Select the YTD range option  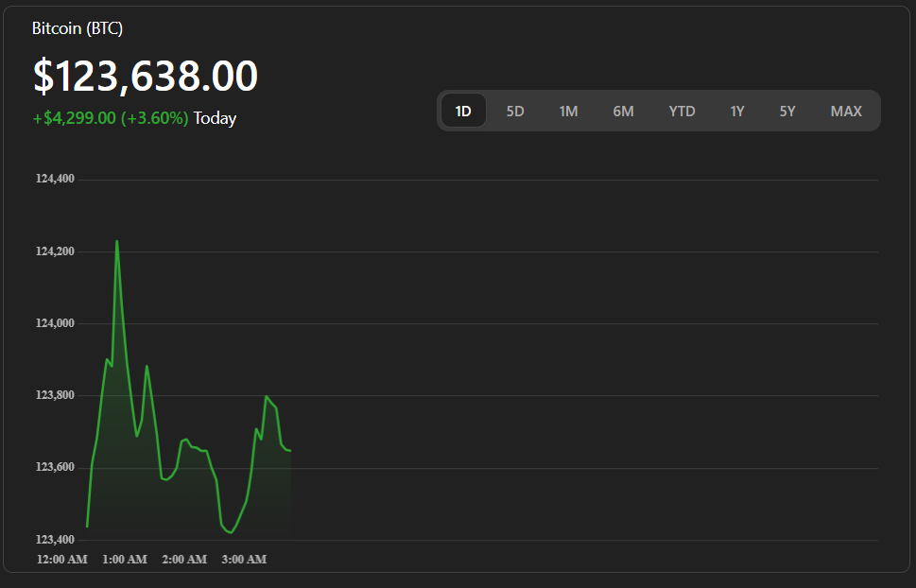pos(682,112)
